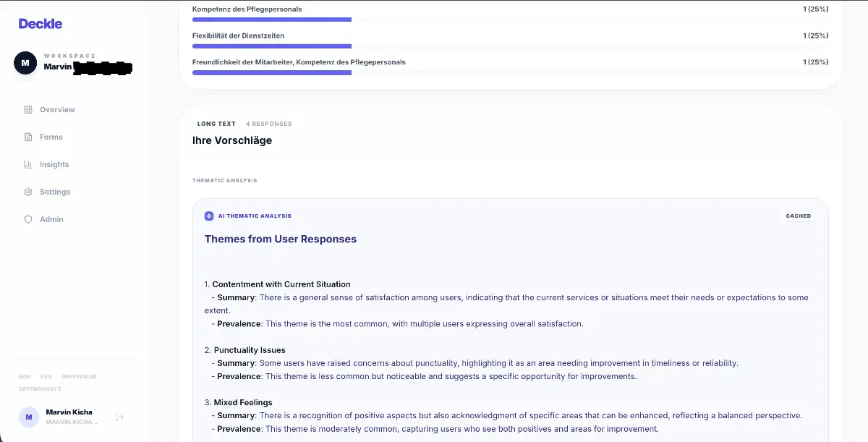Viewport: 868px width, 442px height.
Task: Click the AI Thematic Analysis sparkle icon
Action: click(x=209, y=216)
